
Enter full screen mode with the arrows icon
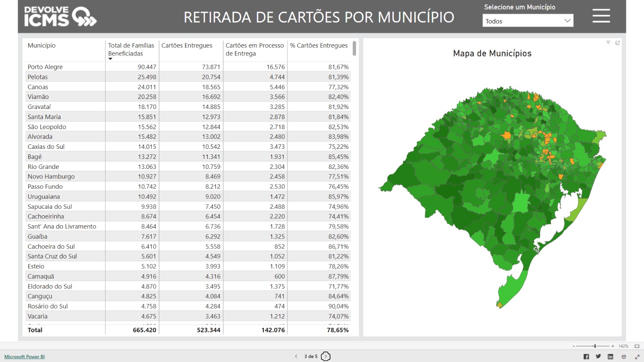click(637, 357)
